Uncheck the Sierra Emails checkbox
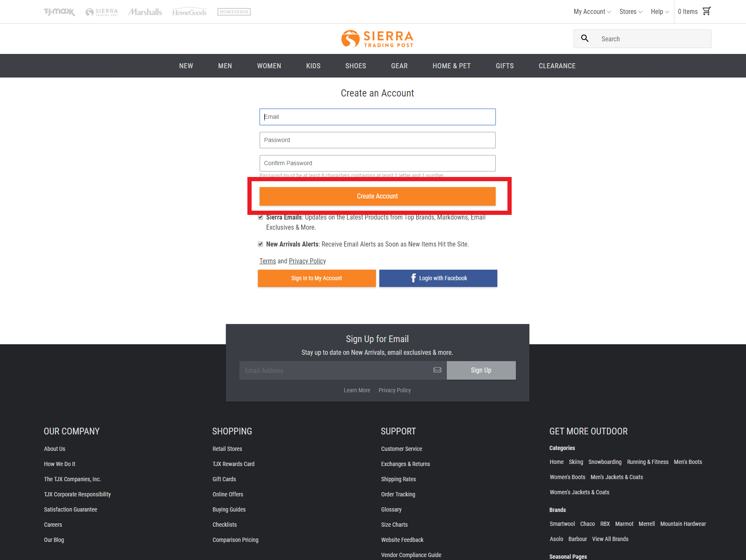Image resolution: width=746 pixels, height=560 pixels. (260, 217)
